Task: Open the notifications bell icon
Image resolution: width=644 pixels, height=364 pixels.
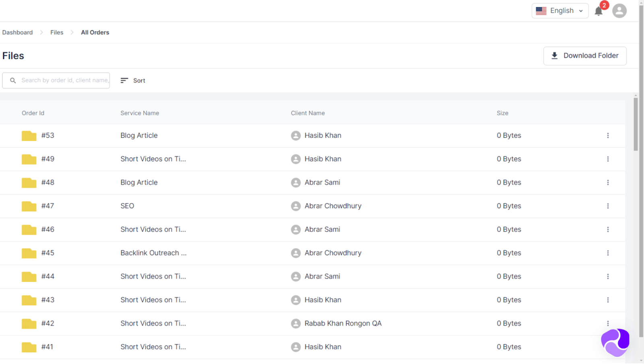Action: pyautogui.click(x=599, y=11)
